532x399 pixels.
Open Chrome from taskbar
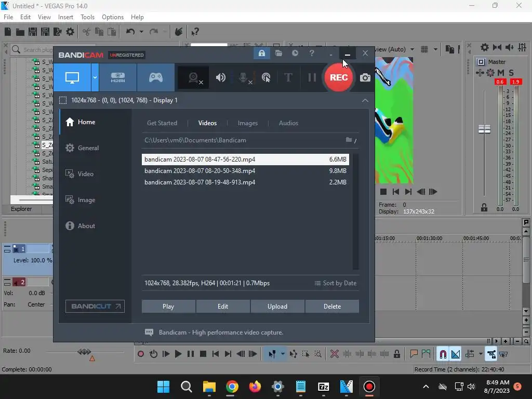click(x=232, y=387)
